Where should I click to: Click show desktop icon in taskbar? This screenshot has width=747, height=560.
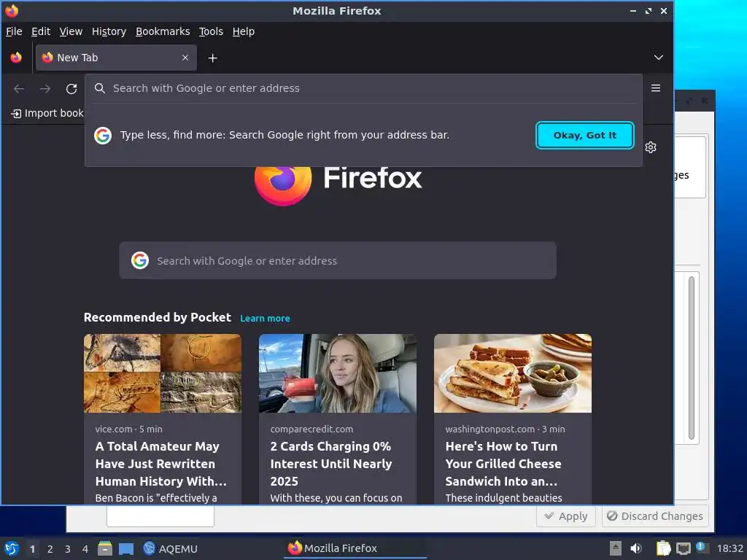pos(126,548)
